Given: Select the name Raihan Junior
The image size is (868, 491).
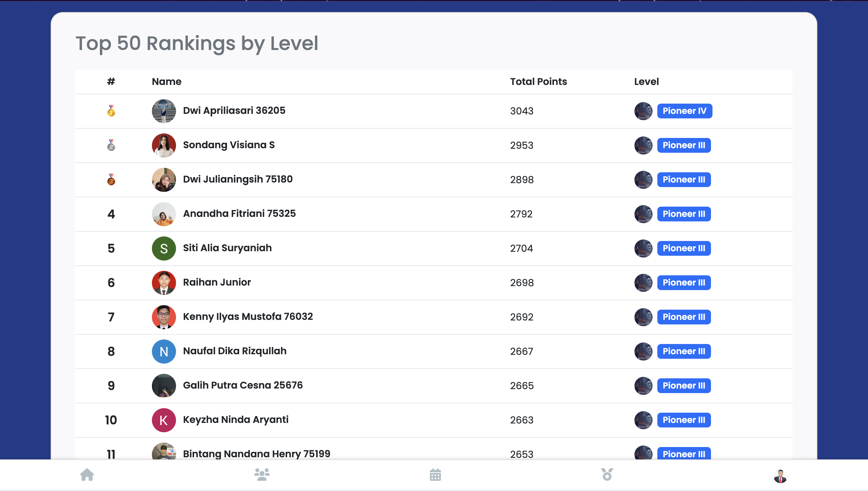Looking at the screenshot, I should (217, 283).
